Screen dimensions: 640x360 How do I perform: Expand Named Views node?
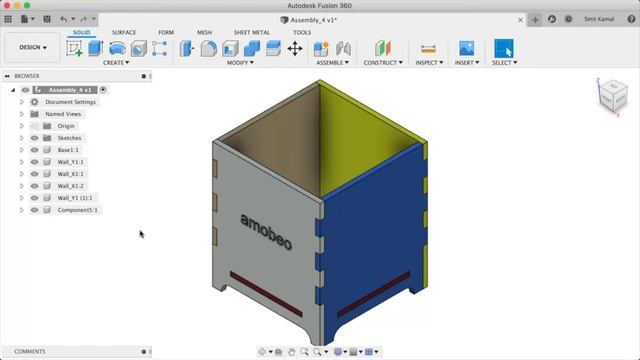[x=22, y=114]
